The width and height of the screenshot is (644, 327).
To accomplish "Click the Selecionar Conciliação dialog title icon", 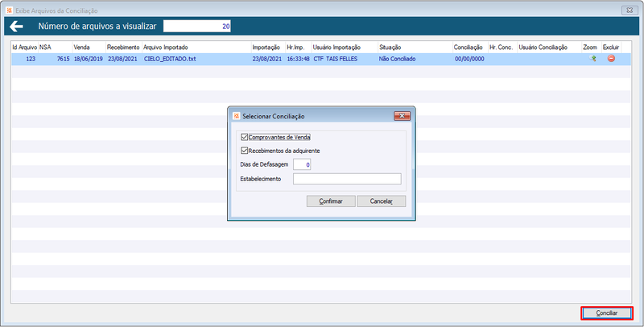I will (x=236, y=116).
